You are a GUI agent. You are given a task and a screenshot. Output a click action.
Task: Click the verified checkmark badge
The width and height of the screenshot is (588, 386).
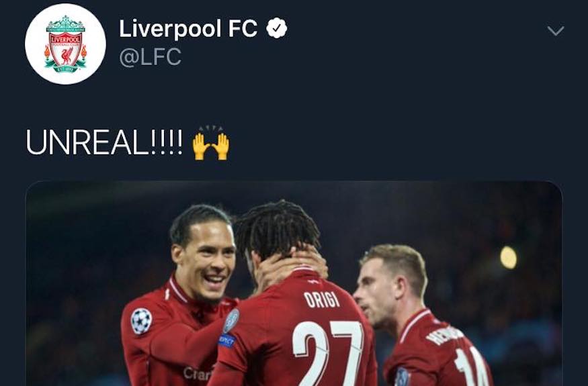(277, 28)
